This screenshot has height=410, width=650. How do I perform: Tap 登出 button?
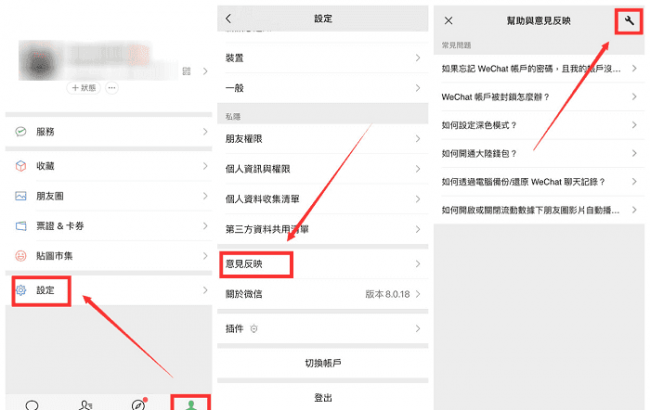pos(323,398)
